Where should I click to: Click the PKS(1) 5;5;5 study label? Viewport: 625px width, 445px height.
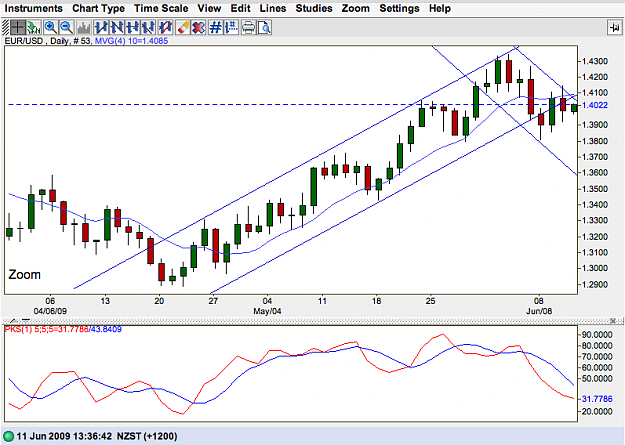click(46, 329)
